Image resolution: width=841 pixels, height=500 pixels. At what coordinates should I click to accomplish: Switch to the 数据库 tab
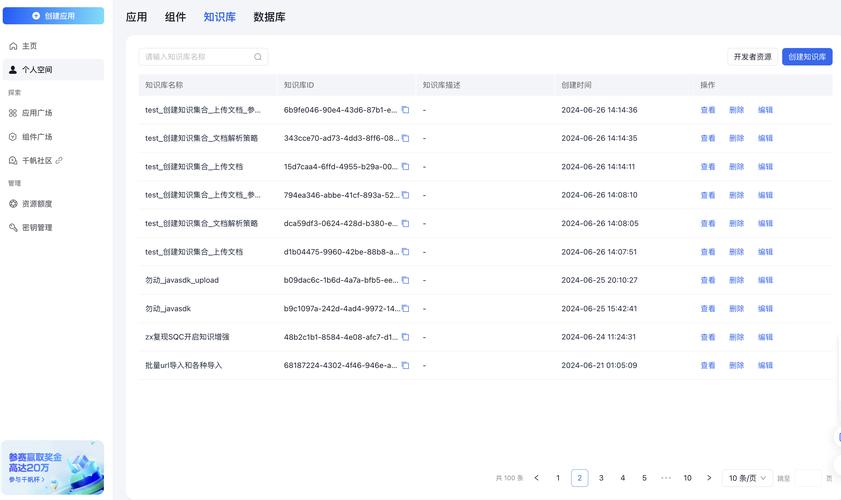click(x=269, y=17)
